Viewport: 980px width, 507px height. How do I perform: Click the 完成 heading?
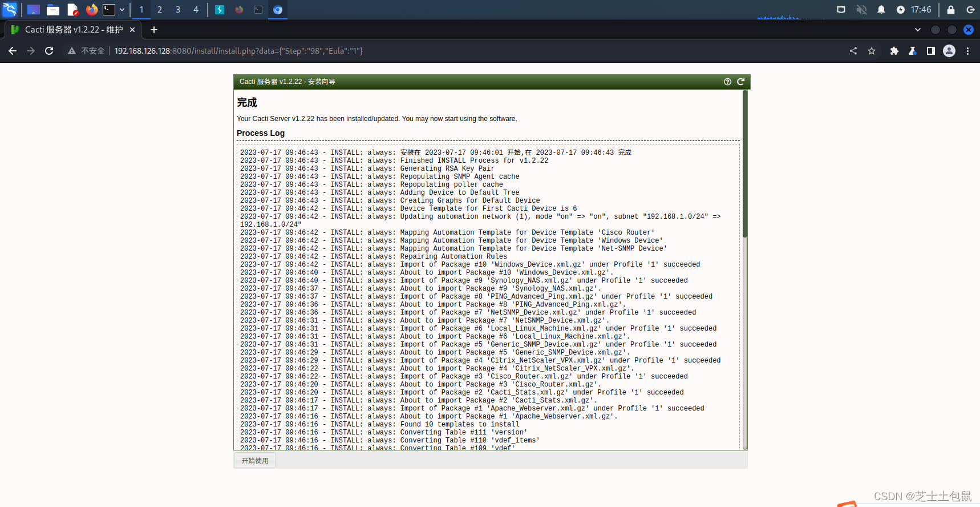point(247,102)
